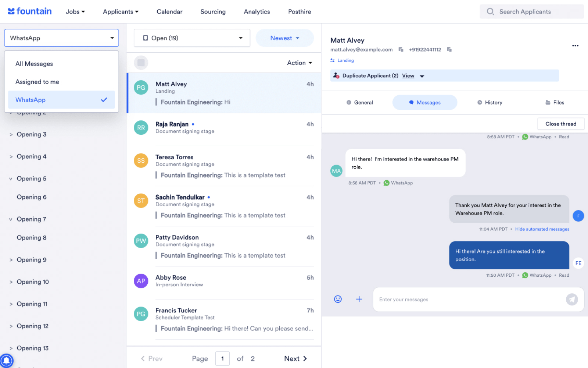Viewport: 588px width, 368px height.
Task: Copy phone number +91922441112 icon
Action: (x=449, y=50)
